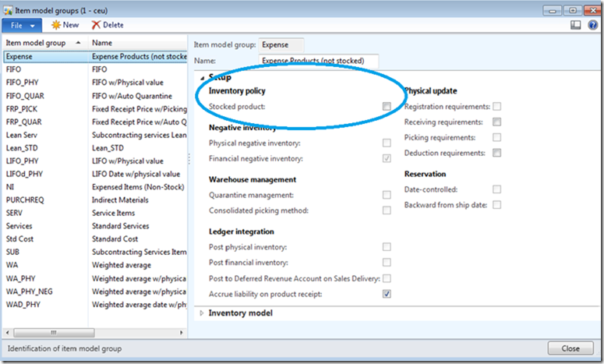Enable Quarantine management checkbox

pos(387,195)
